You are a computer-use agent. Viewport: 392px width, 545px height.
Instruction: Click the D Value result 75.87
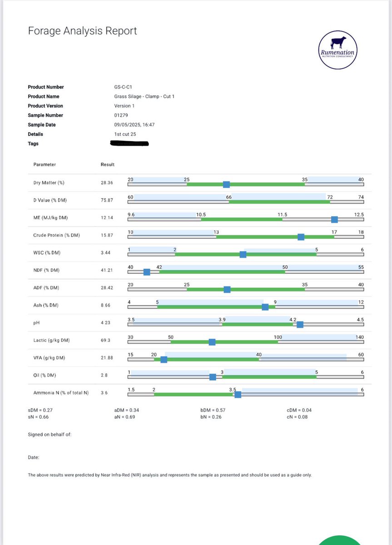point(107,200)
